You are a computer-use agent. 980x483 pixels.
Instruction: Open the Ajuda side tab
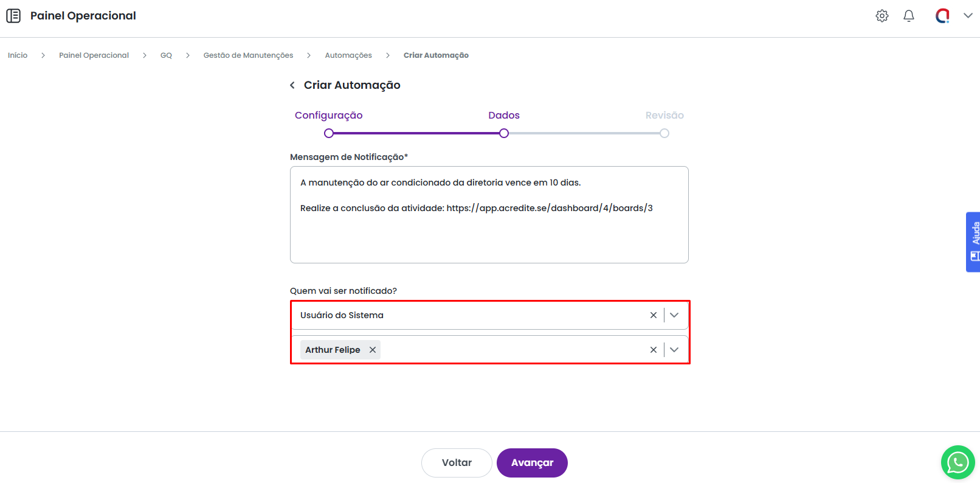(973, 241)
